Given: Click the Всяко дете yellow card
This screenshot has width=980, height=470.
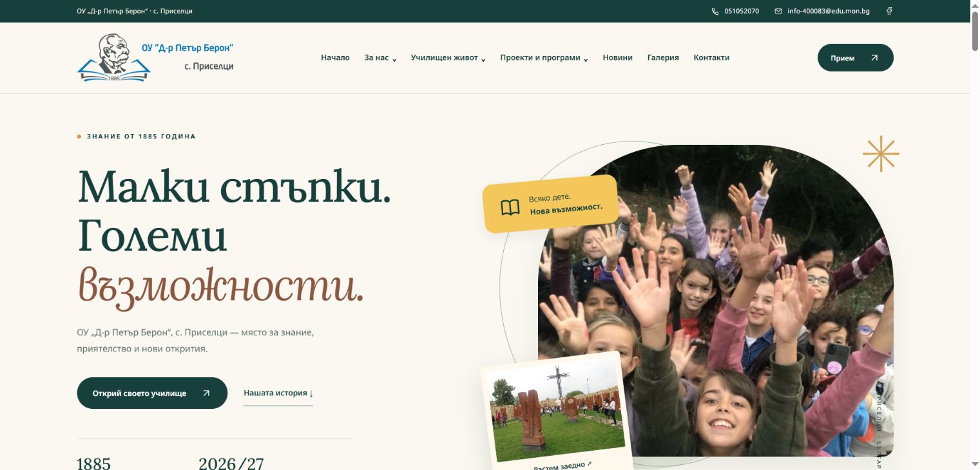Looking at the screenshot, I should coord(551,203).
